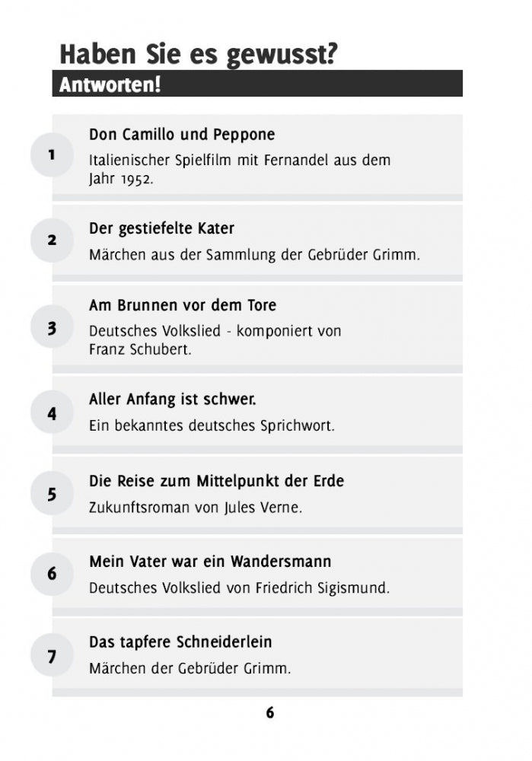Click the number 1 circle badge
This screenshot has height=761, width=532.
coord(52,155)
